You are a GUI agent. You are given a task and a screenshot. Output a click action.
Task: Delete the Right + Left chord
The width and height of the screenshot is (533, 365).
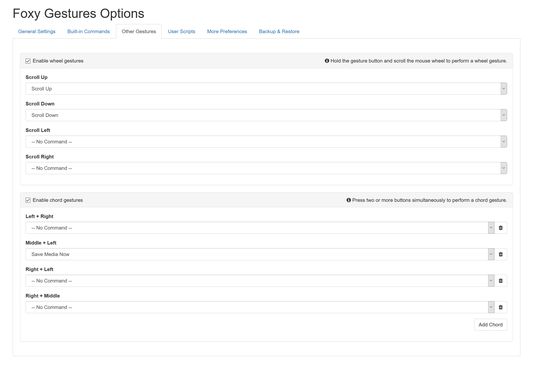[500, 281]
